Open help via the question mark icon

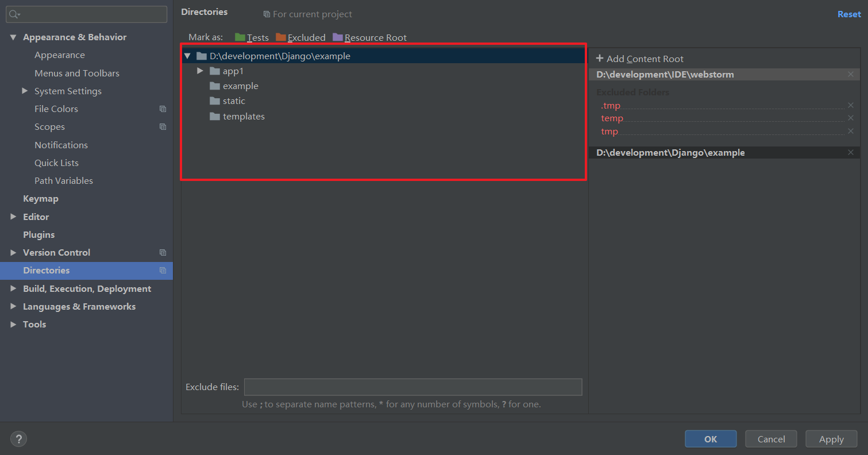point(18,438)
